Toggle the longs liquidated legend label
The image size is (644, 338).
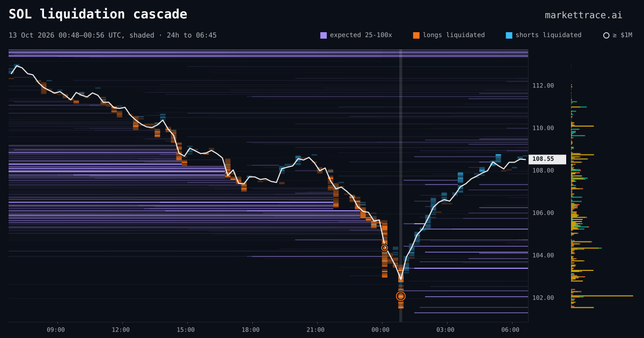(x=453, y=35)
